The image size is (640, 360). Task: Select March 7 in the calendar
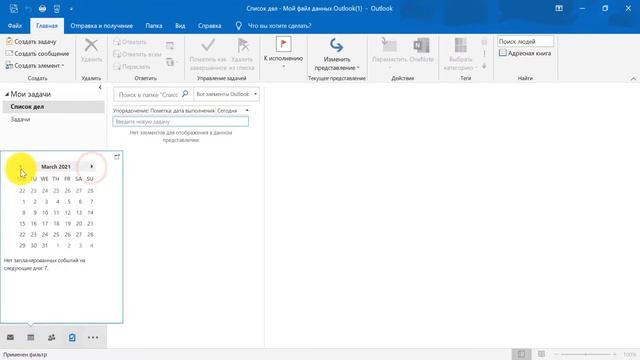click(91, 202)
